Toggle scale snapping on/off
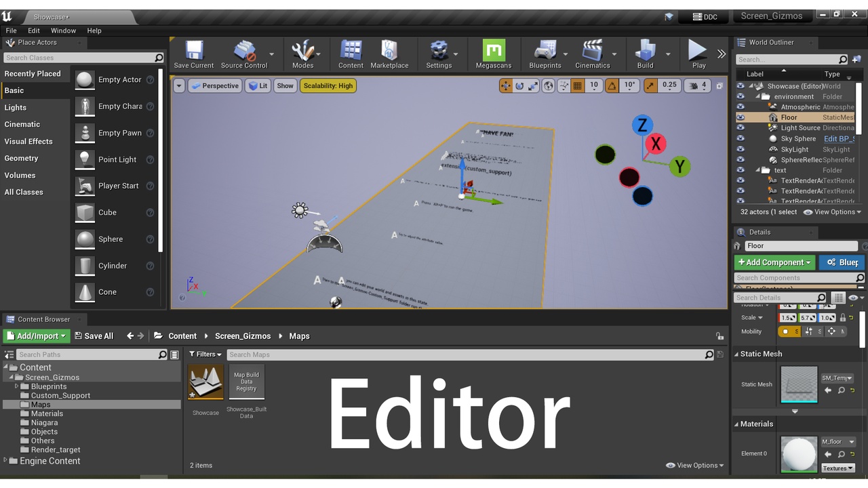This screenshot has height=488, width=868. pyautogui.click(x=650, y=85)
